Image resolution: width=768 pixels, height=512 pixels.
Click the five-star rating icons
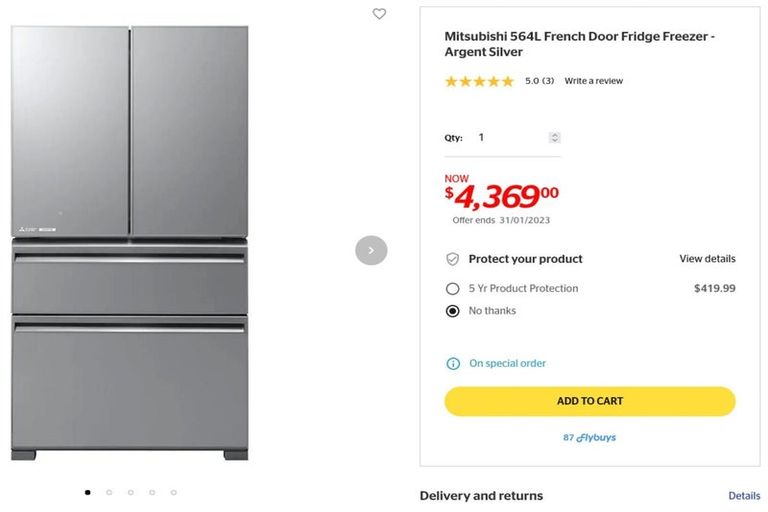pyautogui.click(x=479, y=81)
